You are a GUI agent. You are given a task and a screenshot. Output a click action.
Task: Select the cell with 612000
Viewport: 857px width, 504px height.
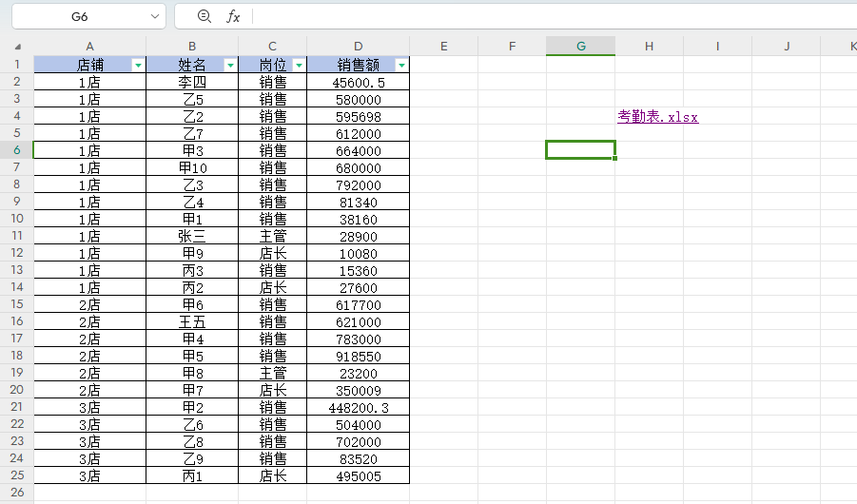(x=358, y=133)
